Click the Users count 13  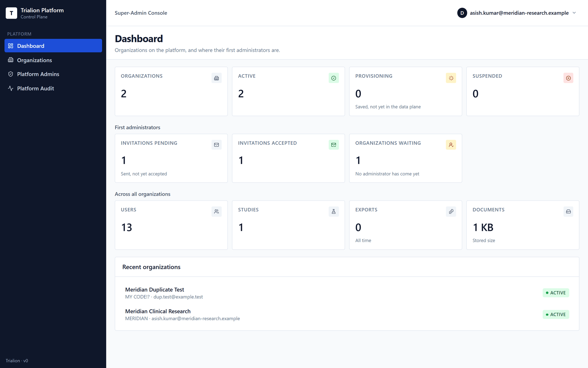click(126, 228)
